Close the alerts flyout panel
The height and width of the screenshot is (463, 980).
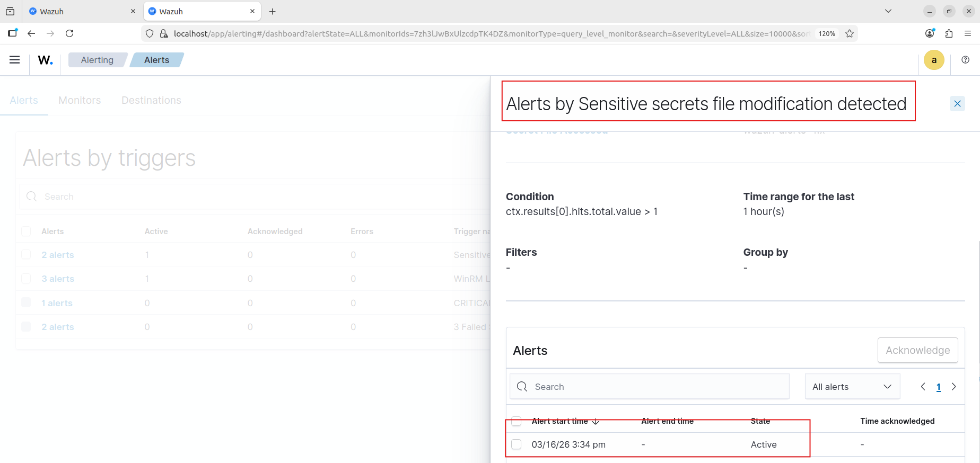click(957, 104)
